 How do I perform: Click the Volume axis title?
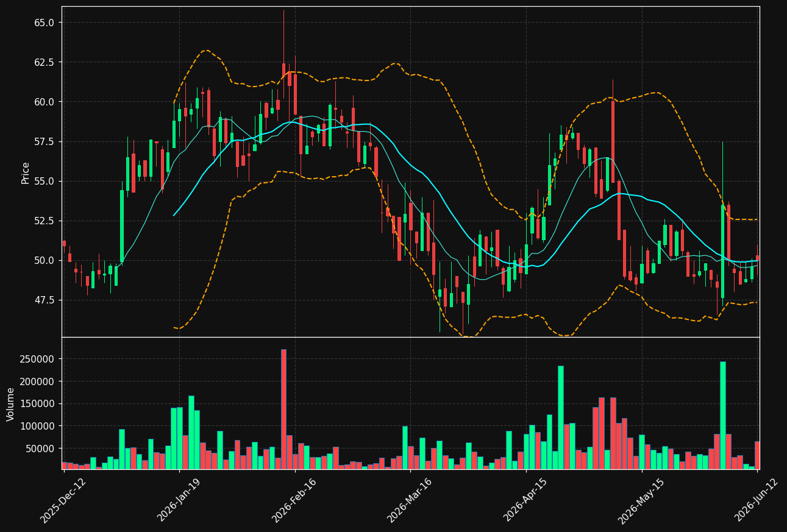11,404
